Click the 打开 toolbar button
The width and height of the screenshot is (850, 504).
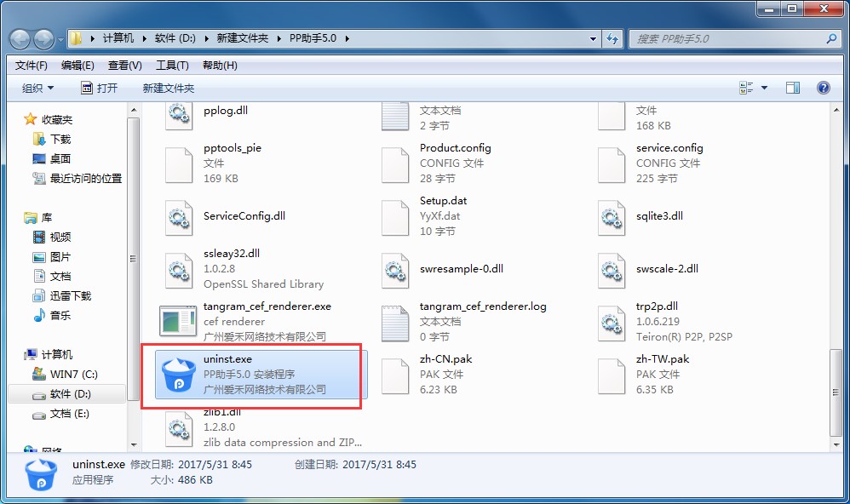point(99,88)
